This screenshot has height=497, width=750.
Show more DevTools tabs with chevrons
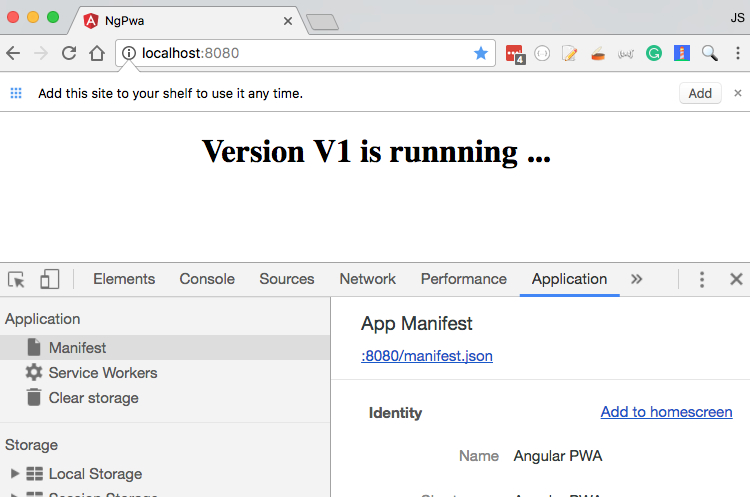pos(636,279)
